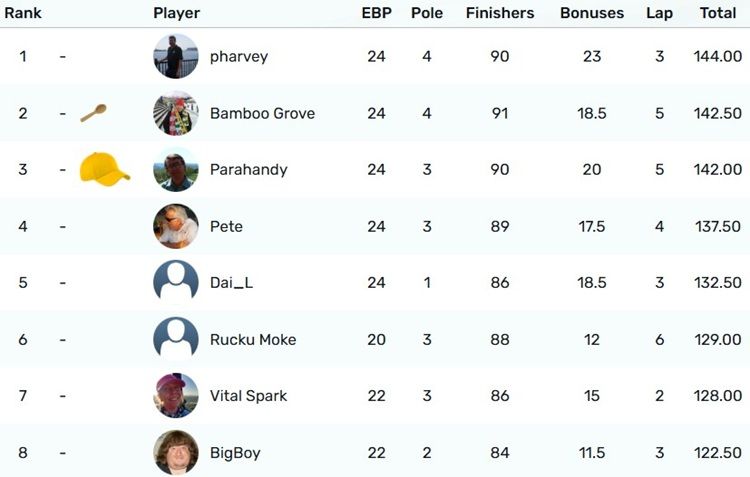Open pharvey's profile avatar

point(176,56)
